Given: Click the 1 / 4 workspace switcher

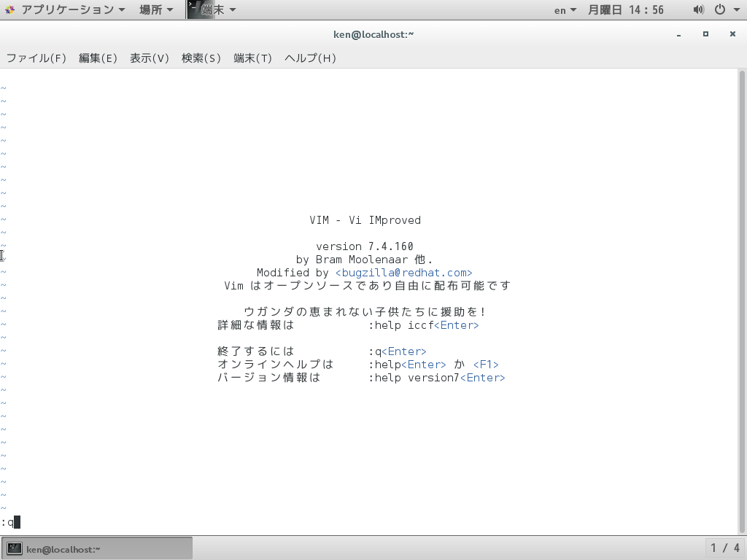Looking at the screenshot, I should coord(725,548).
